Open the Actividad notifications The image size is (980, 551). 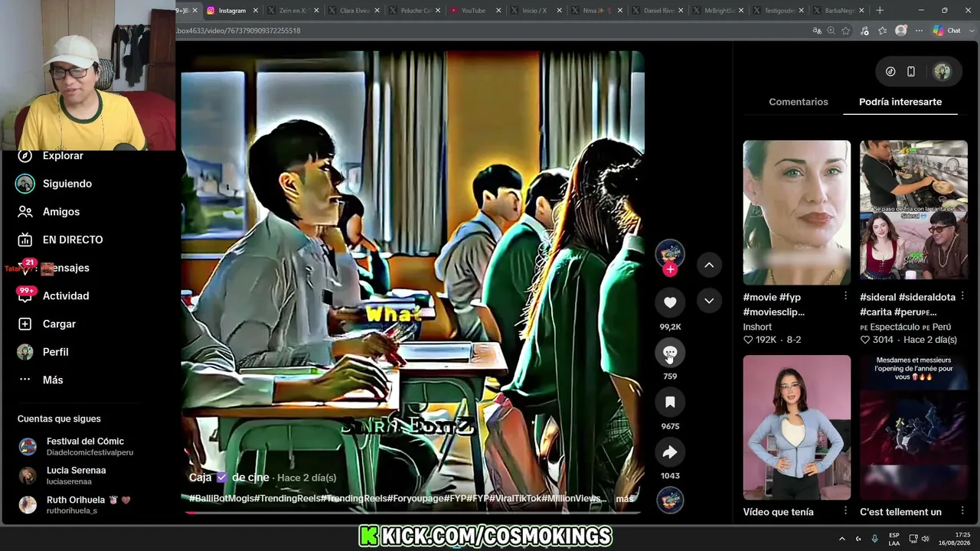click(x=54, y=296)
